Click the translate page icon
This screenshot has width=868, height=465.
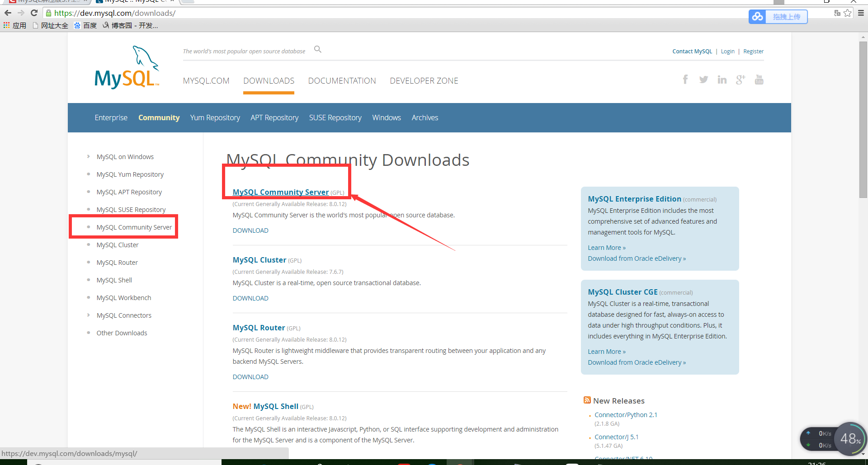837,13
